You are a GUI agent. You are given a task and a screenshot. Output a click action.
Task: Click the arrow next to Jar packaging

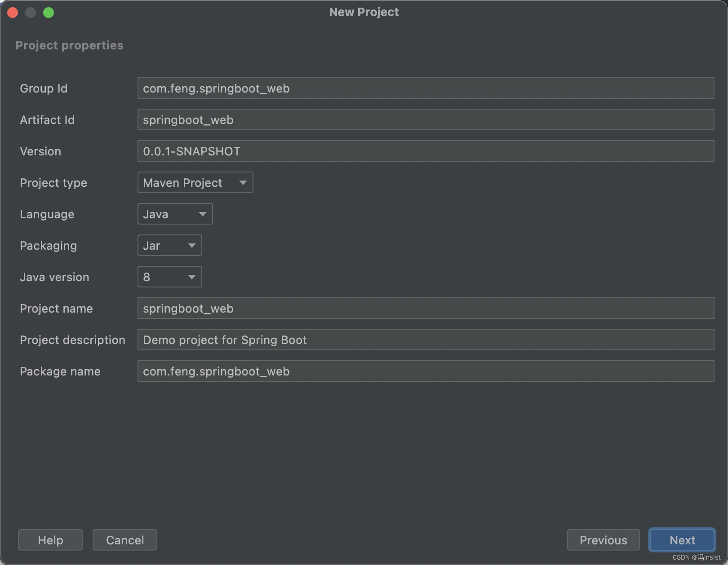pos(191,246)
